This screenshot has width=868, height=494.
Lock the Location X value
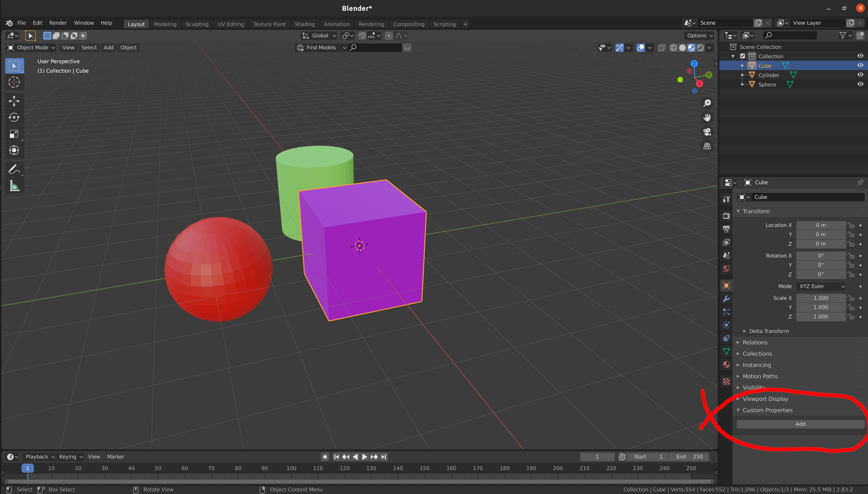(x=851, y=225)
